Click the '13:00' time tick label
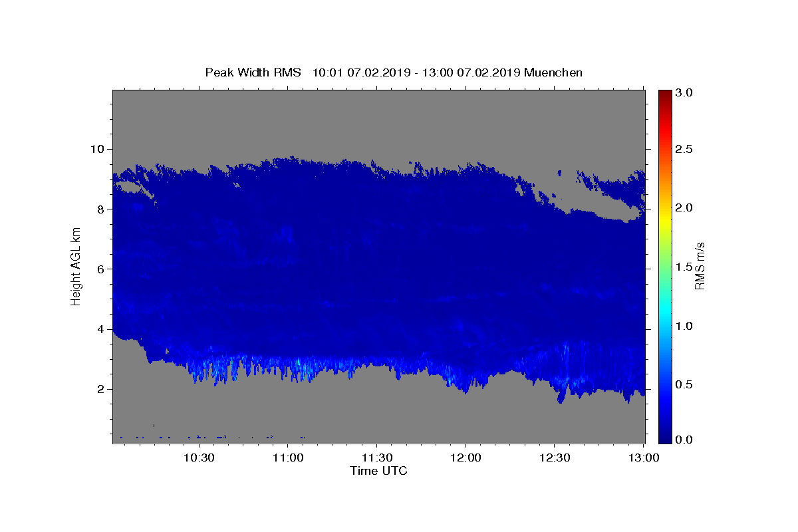The image size is (798, 532). tap(644, 458)
